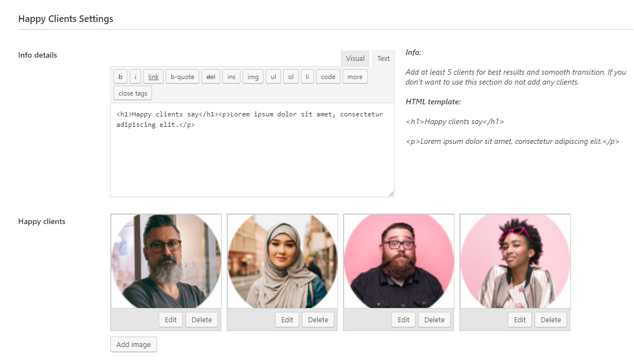Select the woman in hijab thumbnail

(283, 261)
